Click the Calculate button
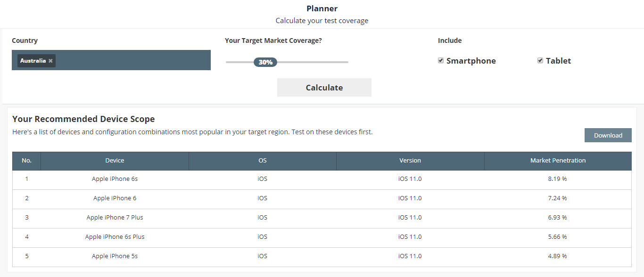 324,88
